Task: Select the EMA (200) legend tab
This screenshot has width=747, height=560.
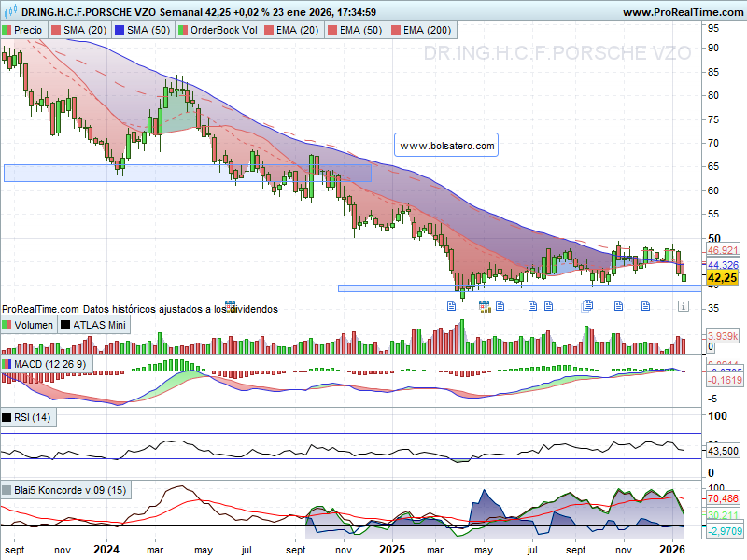Action: click(422, 30)
